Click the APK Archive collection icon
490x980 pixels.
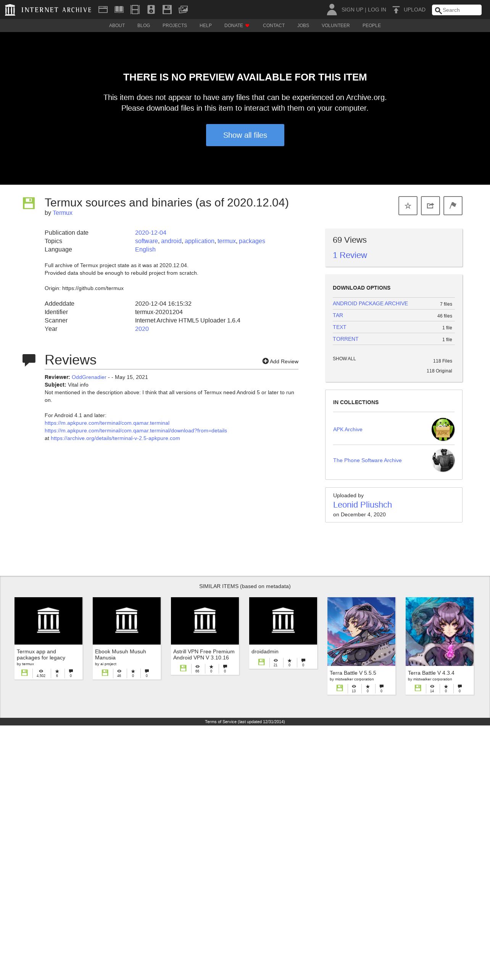click(443, 429)
